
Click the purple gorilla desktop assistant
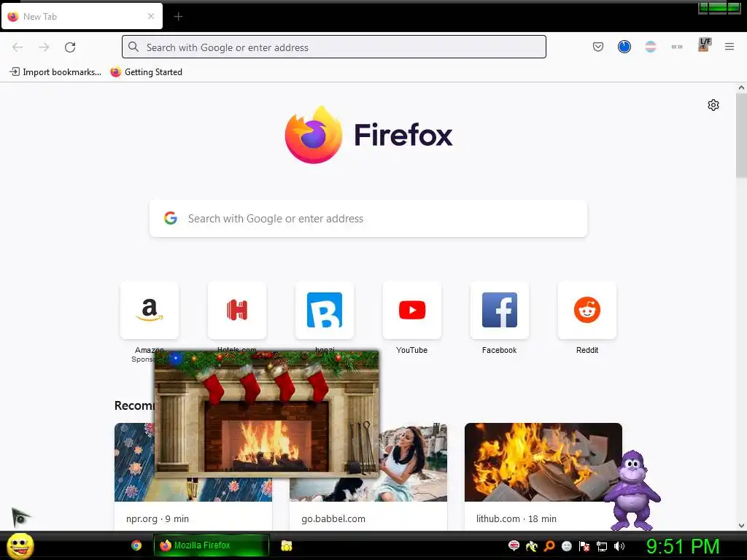pyautogui.click(x=632, y=491)
